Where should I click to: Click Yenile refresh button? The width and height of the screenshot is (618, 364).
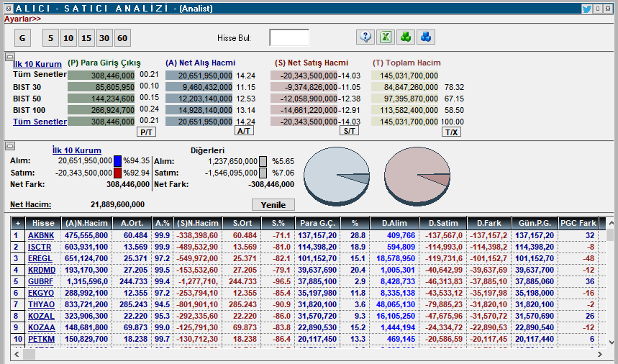pos(273,205)
